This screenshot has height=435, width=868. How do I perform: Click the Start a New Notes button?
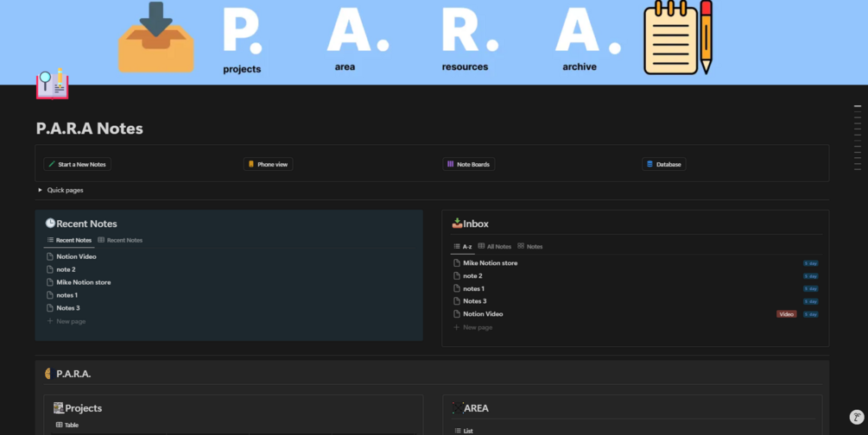(78, 164)
